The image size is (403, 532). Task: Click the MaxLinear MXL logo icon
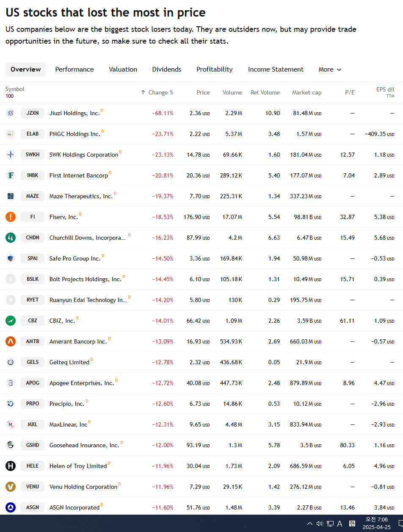tap(11, 424)
